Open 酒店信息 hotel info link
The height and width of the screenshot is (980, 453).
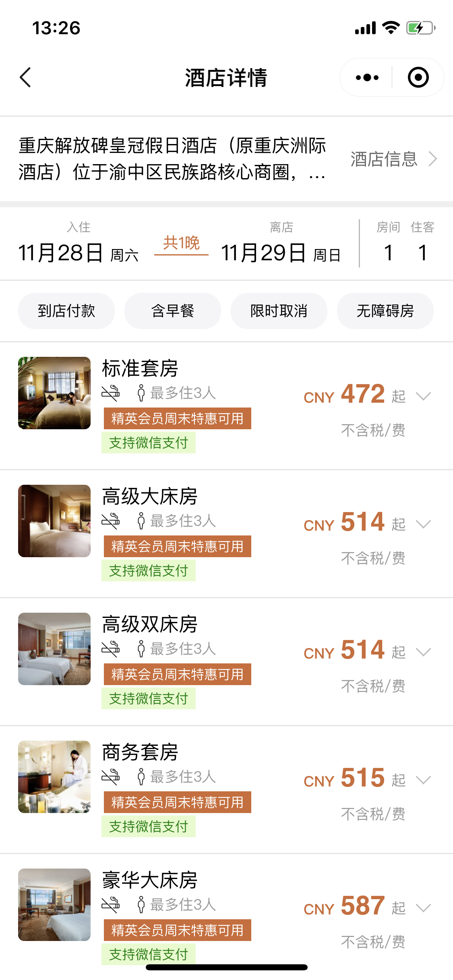tap(393, 159)
